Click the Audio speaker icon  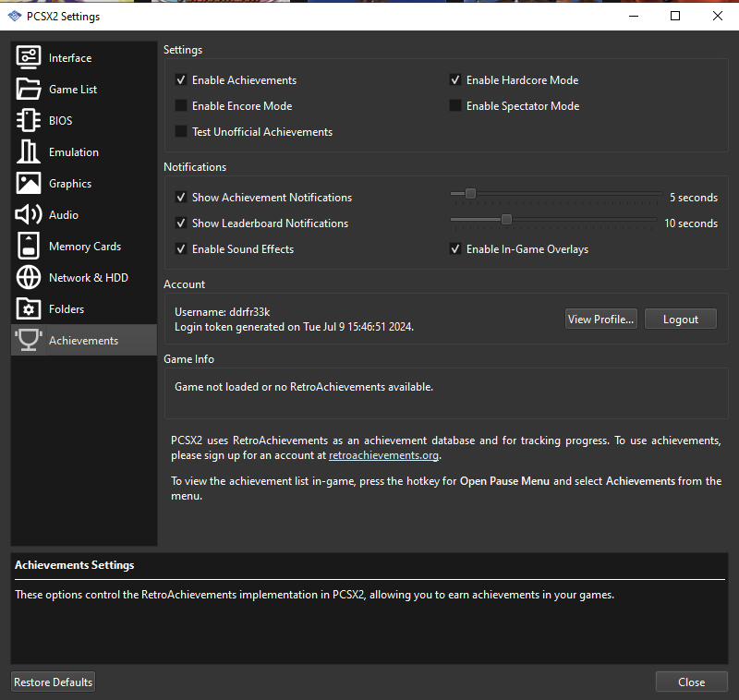29,215
